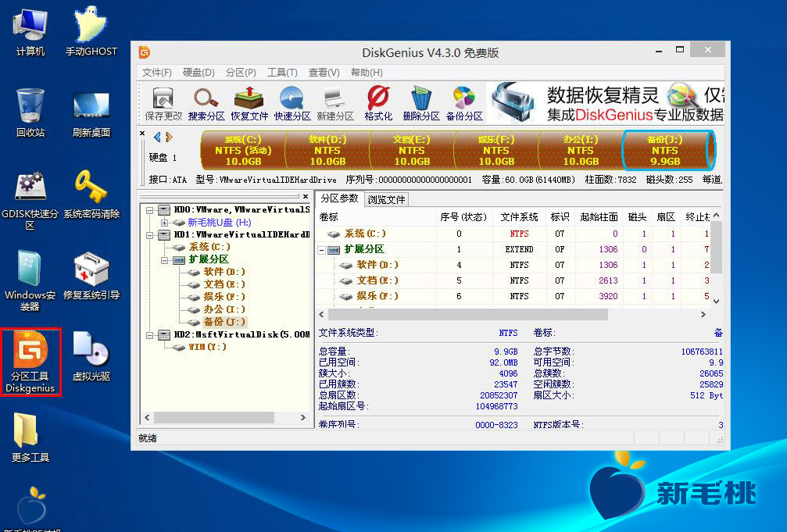Open the 帮助(H) menu
The width and height of the screenshot is (787, 532).
tap(367, 73)
